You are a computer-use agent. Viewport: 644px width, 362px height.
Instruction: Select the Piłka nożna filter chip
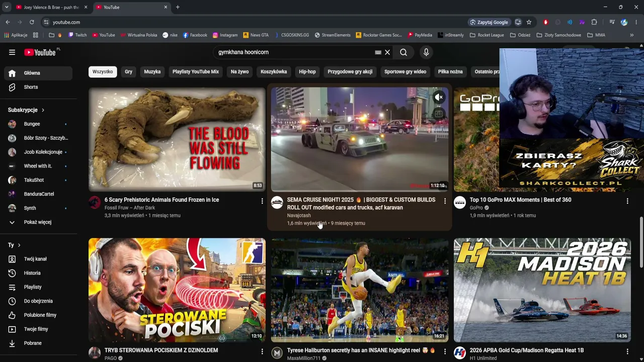point(450,72)
